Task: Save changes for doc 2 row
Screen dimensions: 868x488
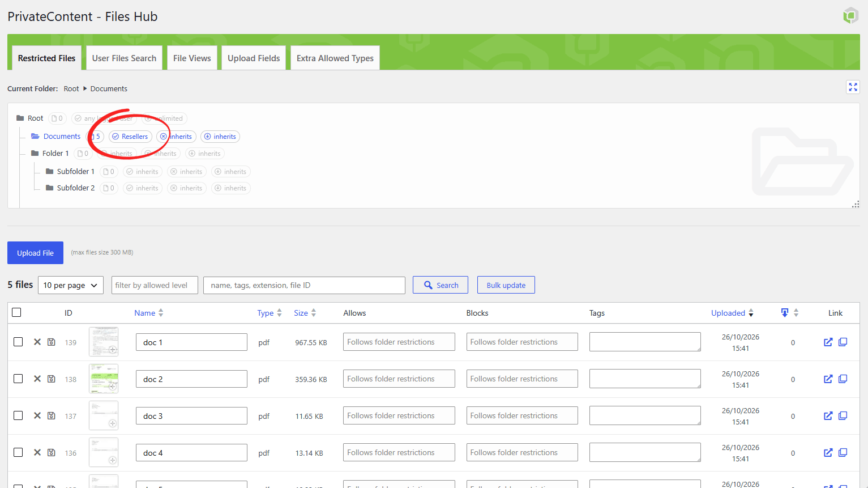Action: (52, 379)
